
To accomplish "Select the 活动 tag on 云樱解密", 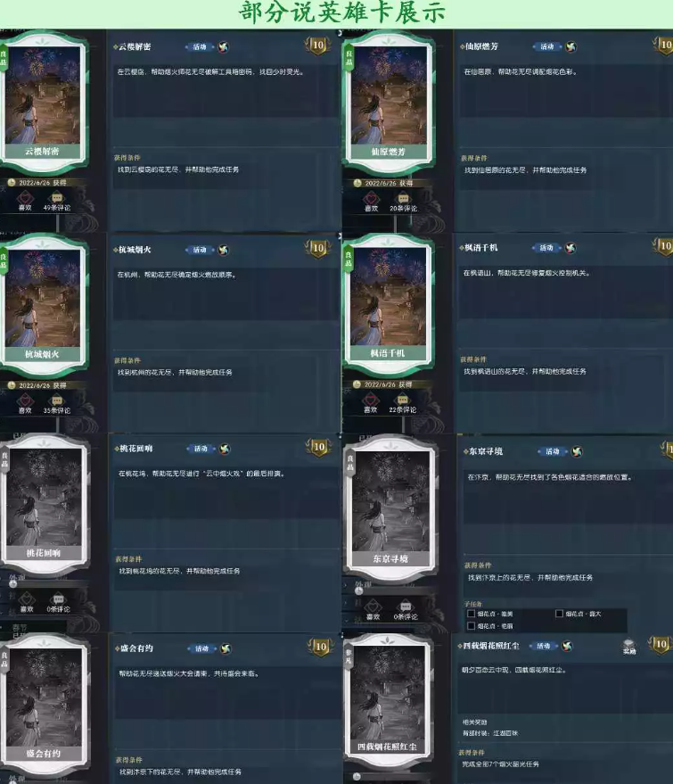I will point(200,47).
